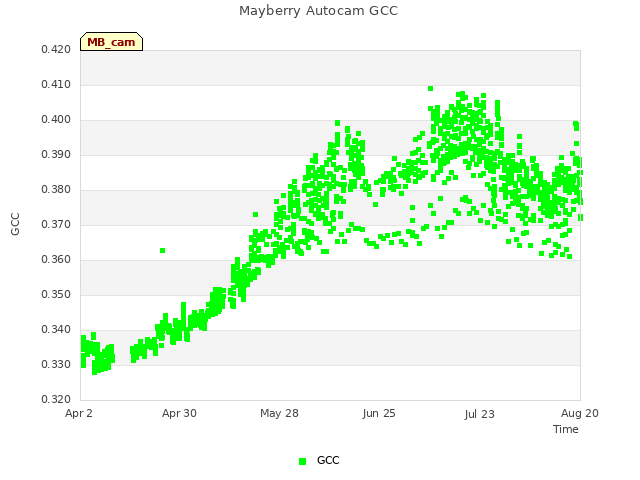Click the 0.350 y-axis value
640x480 pixels.
(x=56, y=295)
